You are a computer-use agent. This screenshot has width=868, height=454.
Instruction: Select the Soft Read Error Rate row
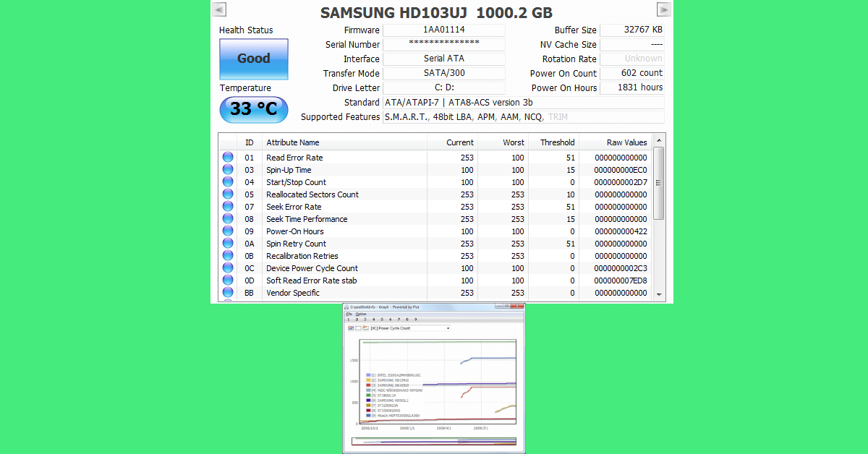coord(311,280)
